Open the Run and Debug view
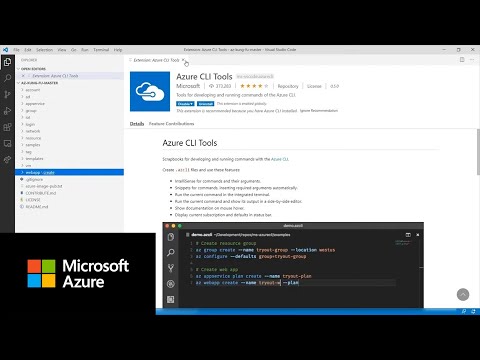 [7, 111]
